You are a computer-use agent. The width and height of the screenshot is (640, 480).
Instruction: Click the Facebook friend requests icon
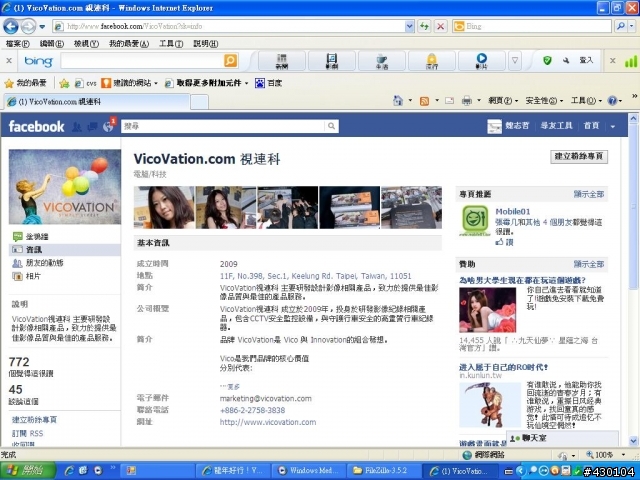(x=77, y=127)
